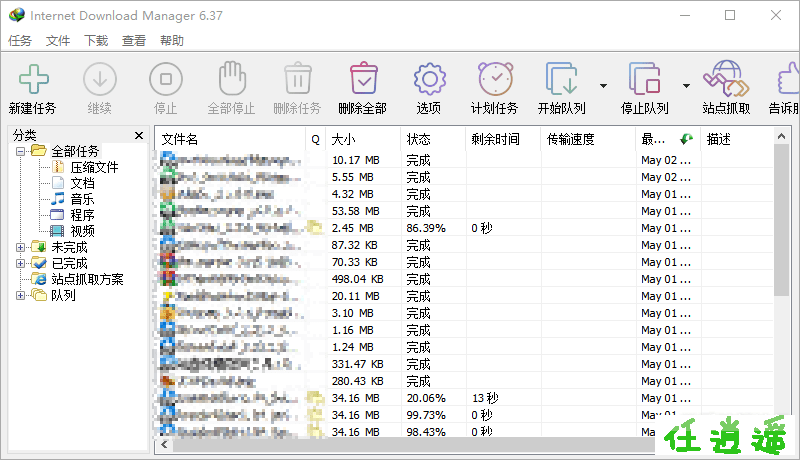The width and height of the screenshot is (800, 460).
Task: Open dropdown arrow beside 停止队列
Action: pos(686,86)
